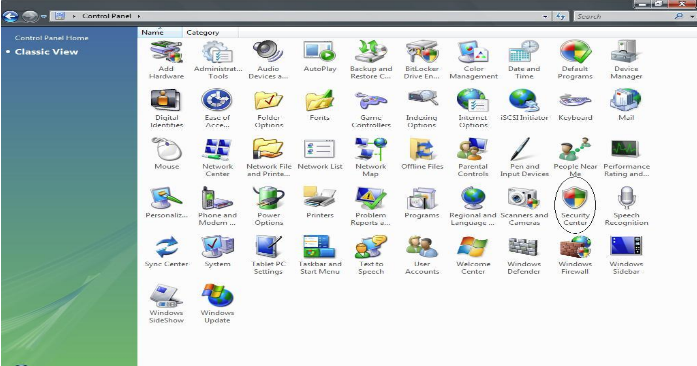
Task: Open BitLocker Drive Encryption icon
Action: click(421, 60)
